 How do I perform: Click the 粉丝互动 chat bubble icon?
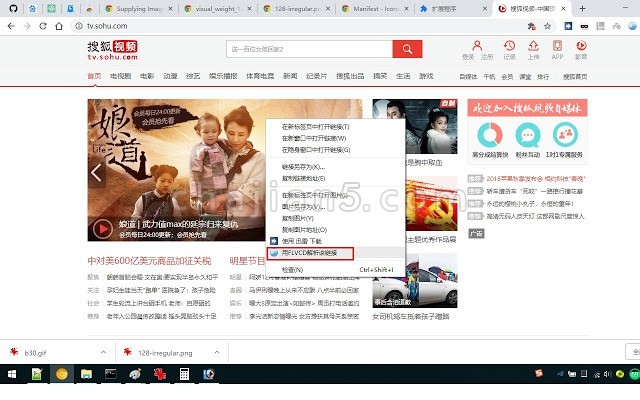(x=528, y=135)
